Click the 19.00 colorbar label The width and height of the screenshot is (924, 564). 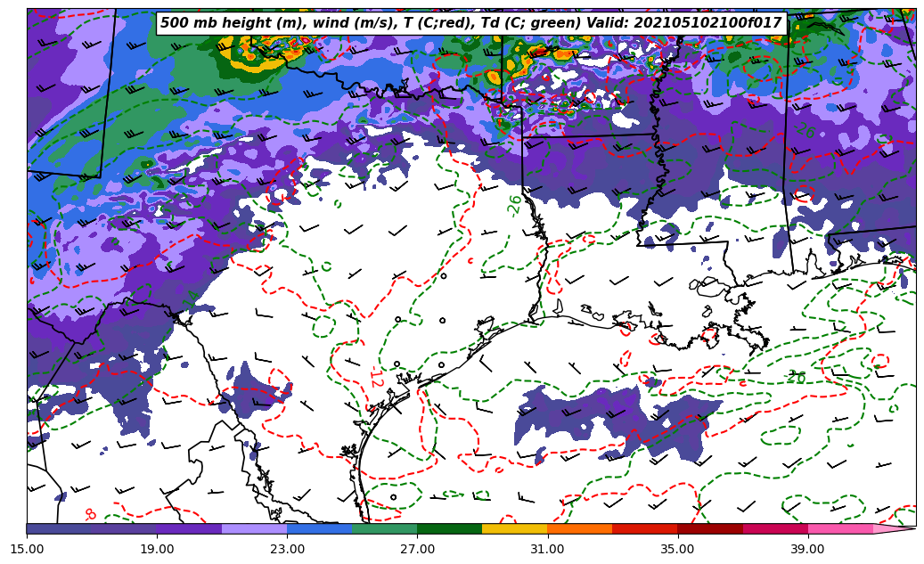[157, 549]
